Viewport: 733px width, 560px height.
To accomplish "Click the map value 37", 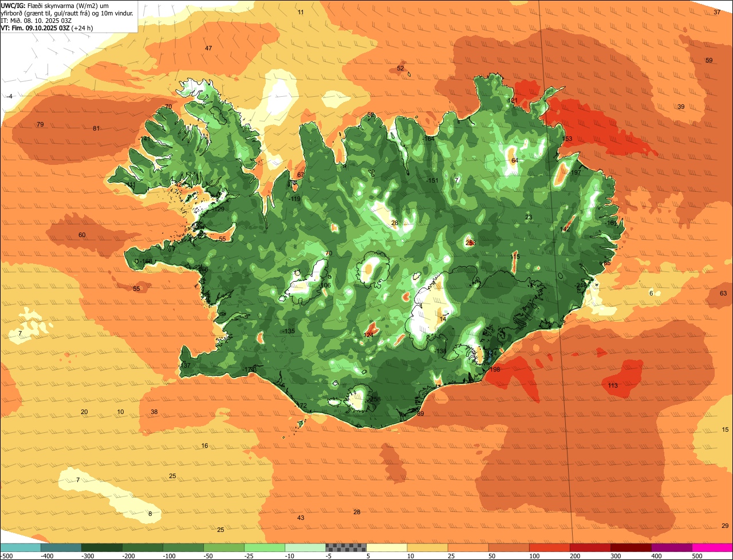I will [717, 12].
